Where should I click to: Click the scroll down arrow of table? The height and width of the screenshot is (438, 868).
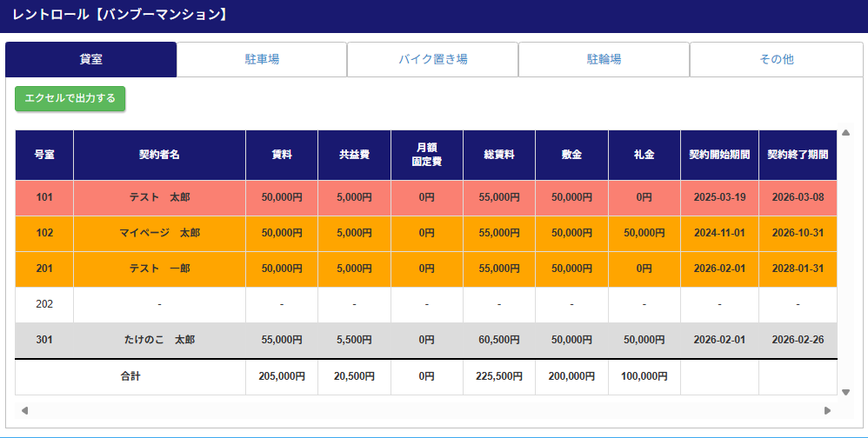(x=845, y=392)
